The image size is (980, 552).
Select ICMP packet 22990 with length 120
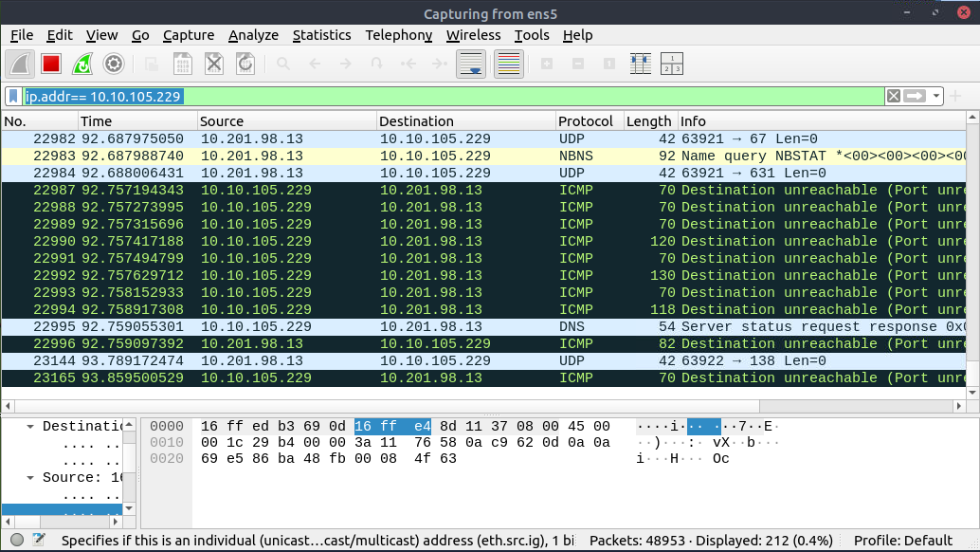[x=483, y=241]
